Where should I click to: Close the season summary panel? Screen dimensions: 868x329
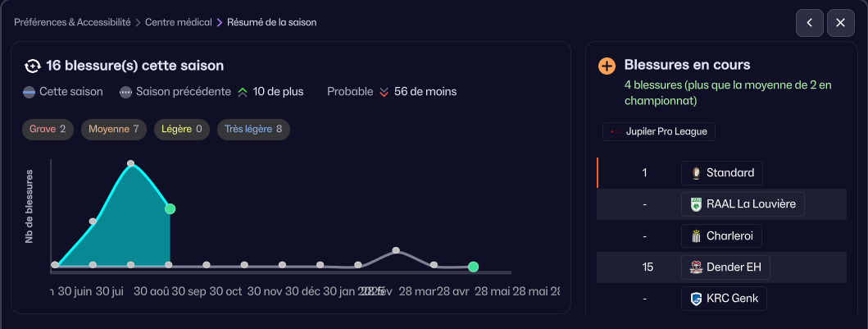pos(840,23)
